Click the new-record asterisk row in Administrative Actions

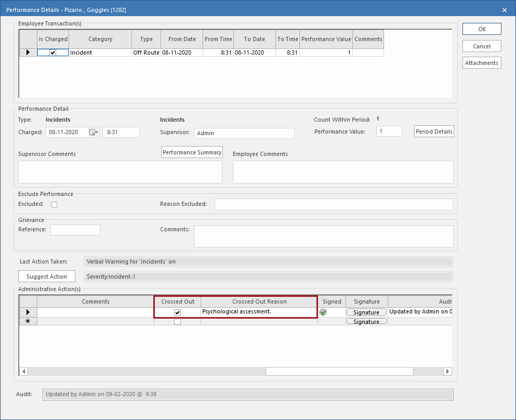coord(28,321)
